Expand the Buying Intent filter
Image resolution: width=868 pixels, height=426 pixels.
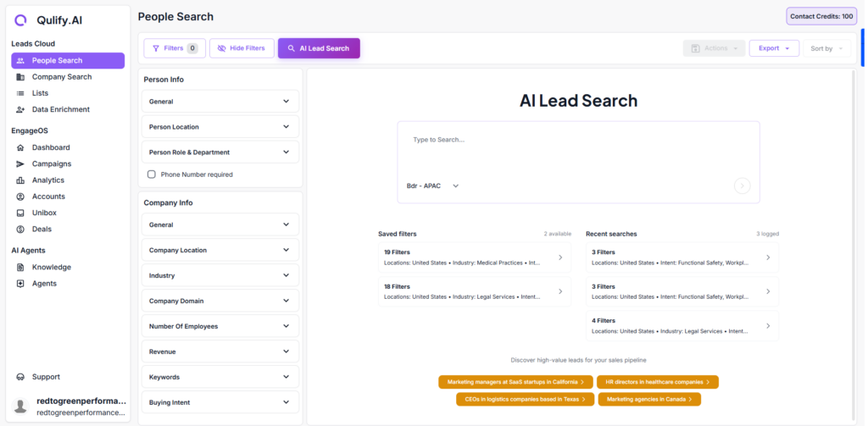click(220, 403)
